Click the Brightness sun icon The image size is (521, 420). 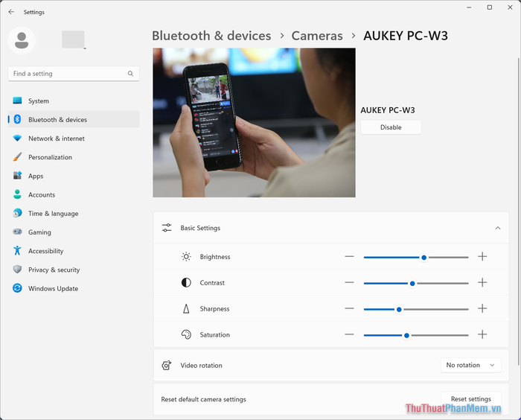(186, 257)
